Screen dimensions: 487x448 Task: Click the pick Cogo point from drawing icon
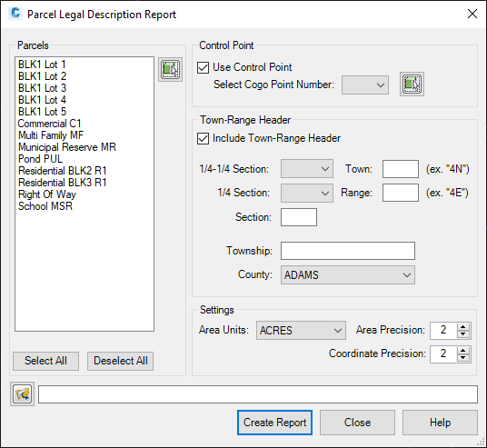[x=412, y=85]
